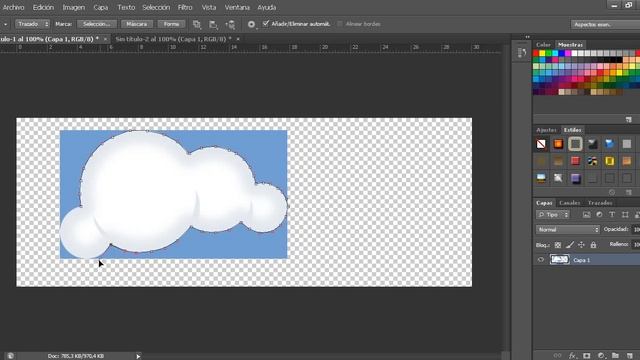
Task: Apply the default no-style preset in Estilos
Action: tap(541, 144)
